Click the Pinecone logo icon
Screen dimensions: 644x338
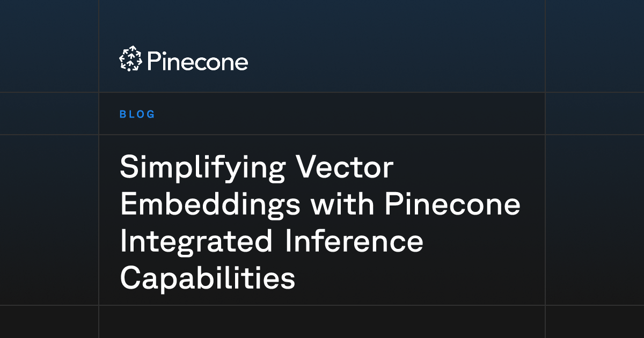tap(130, 59)
